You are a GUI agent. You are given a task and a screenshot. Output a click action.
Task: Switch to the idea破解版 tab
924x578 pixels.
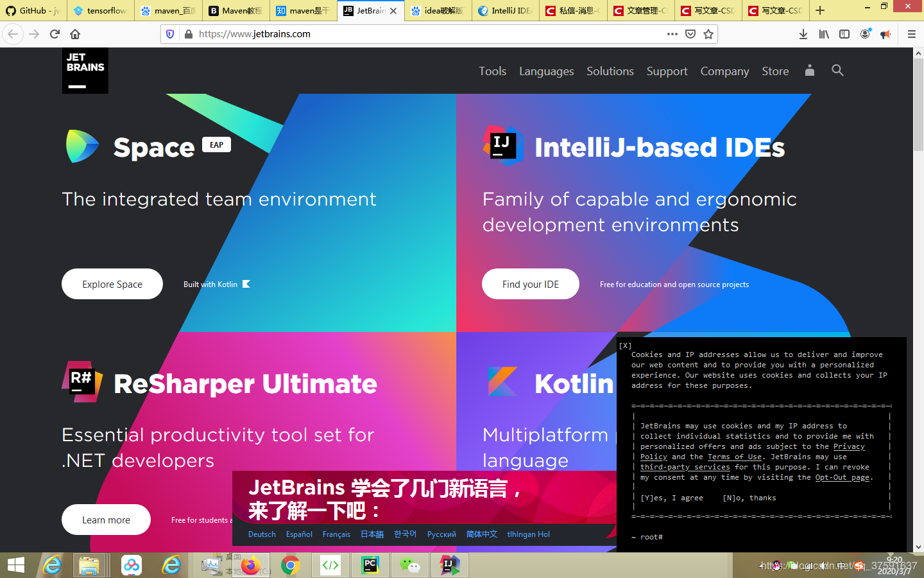point(438,11)
